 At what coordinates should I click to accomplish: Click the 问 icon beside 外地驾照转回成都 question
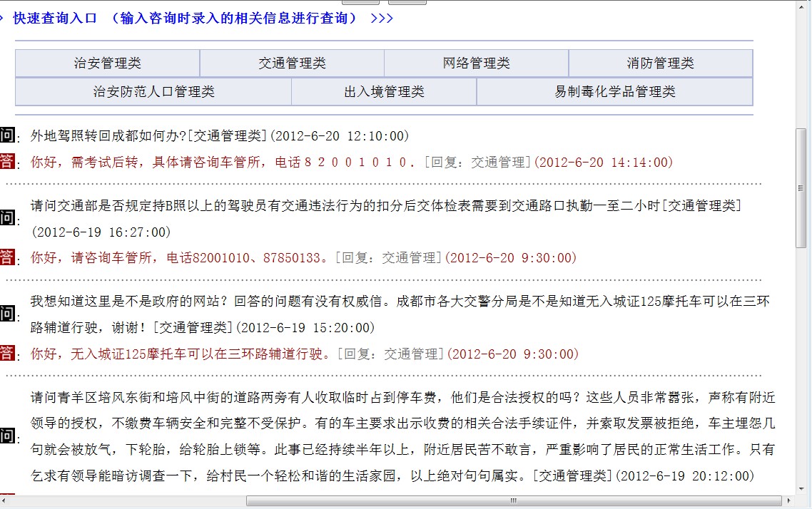click(7, 135)
